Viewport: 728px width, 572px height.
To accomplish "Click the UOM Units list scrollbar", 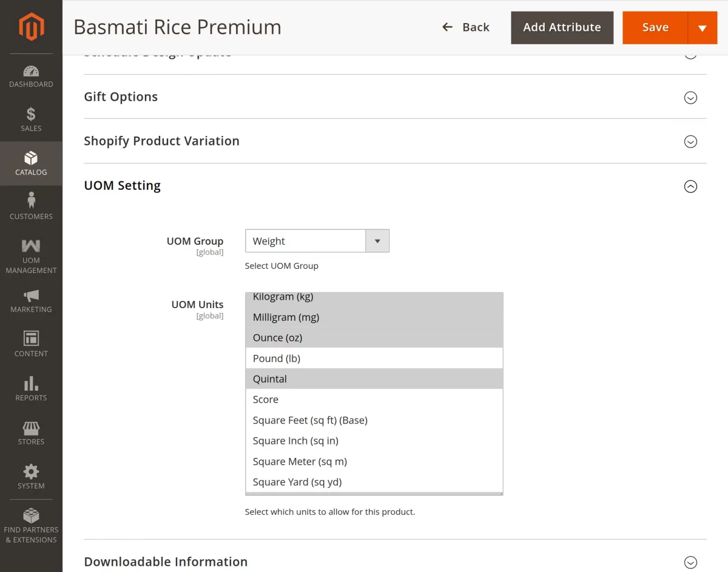I will point(500,394).
